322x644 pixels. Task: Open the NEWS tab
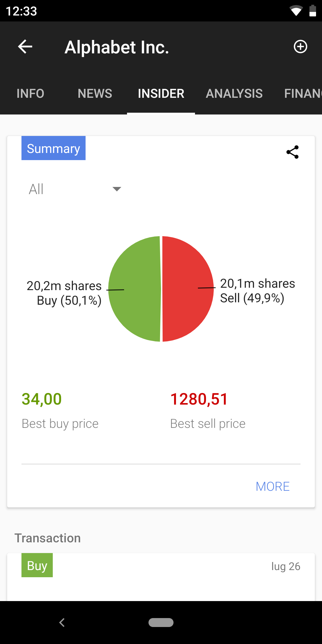[95, 94]
